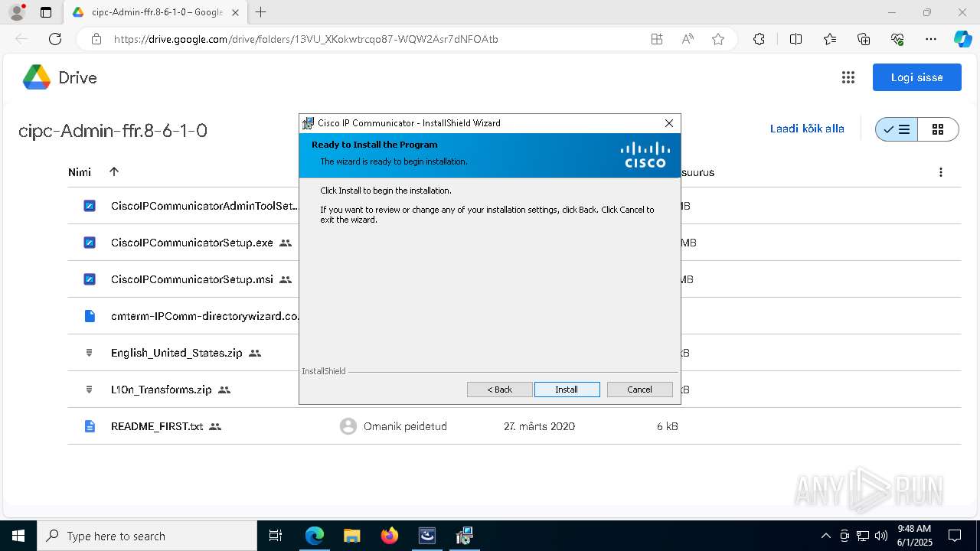The height and width of the screenshot is (551, 980).
Task: Show hidden system tray icons
Action: pos(825,536)
